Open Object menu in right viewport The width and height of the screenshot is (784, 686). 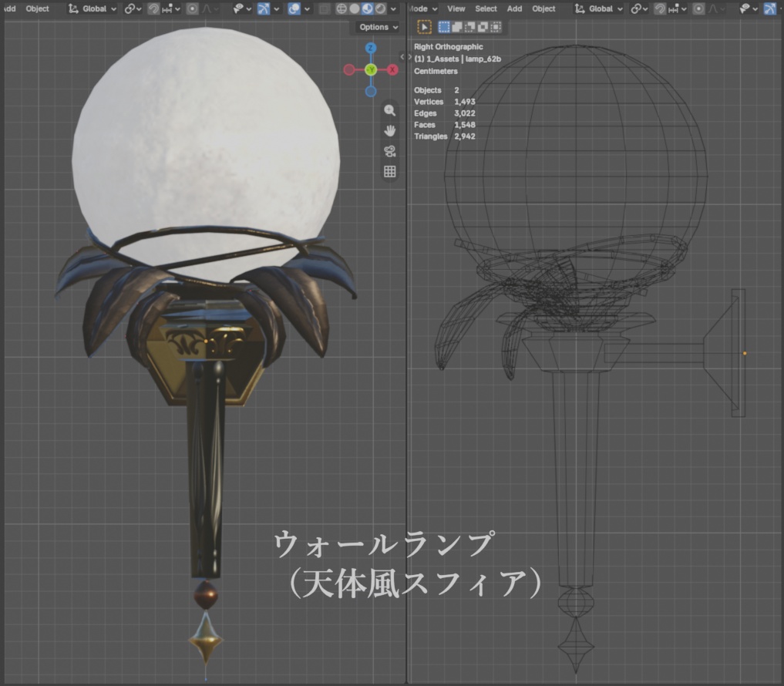click(x=543, y=8)
